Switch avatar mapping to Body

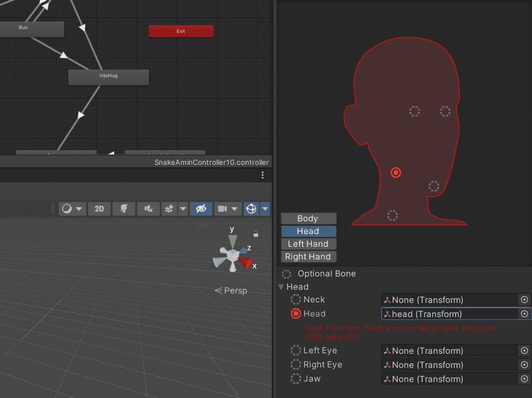click(309, 218)
